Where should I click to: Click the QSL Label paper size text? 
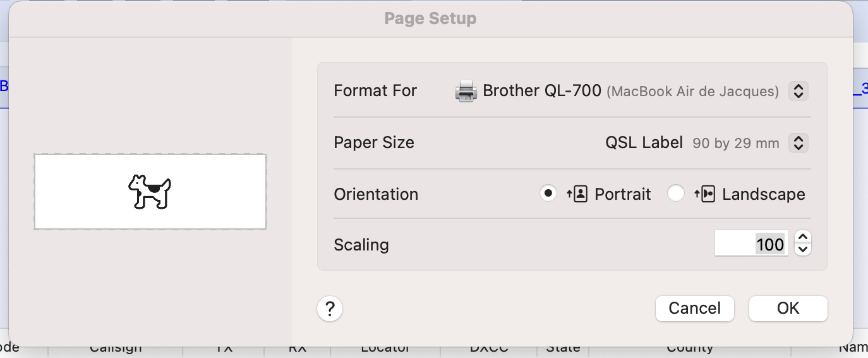644,143
